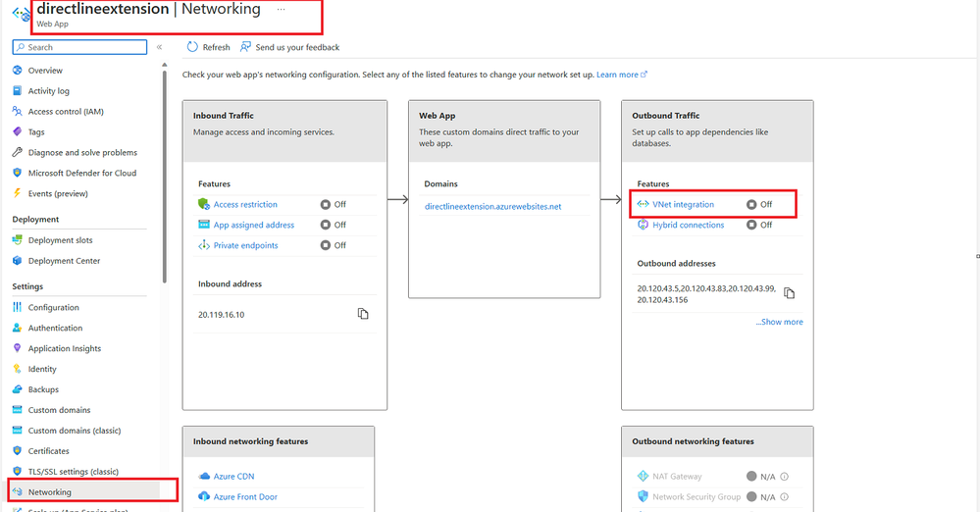Open Private endpoints link
Screen dimensions: 980x512
click(245, 245)
